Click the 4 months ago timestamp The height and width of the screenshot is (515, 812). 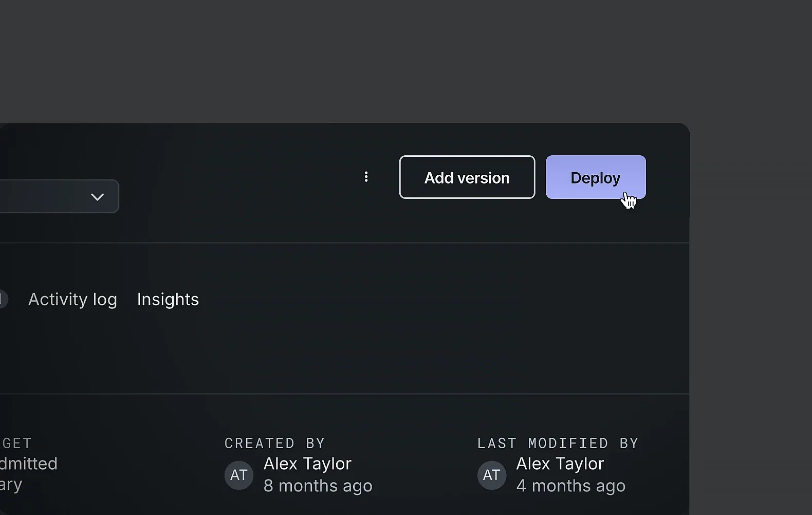click(x=570, y=486)
